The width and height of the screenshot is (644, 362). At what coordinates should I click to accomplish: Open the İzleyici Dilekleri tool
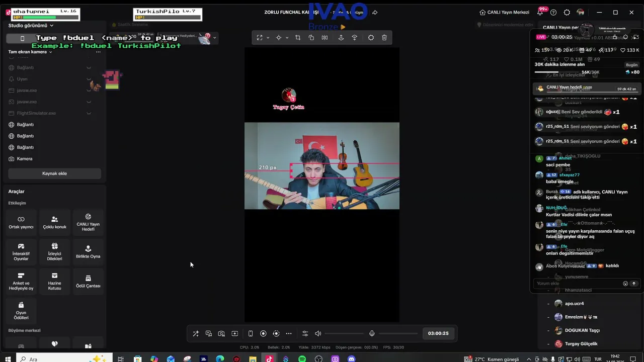point(55,252)
